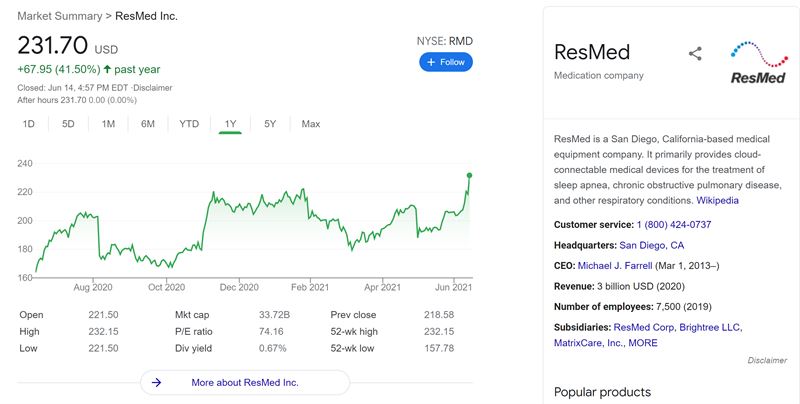The image size is (800, 404).
Task: Select the 1D chart range tab
Action: point(29,124)
